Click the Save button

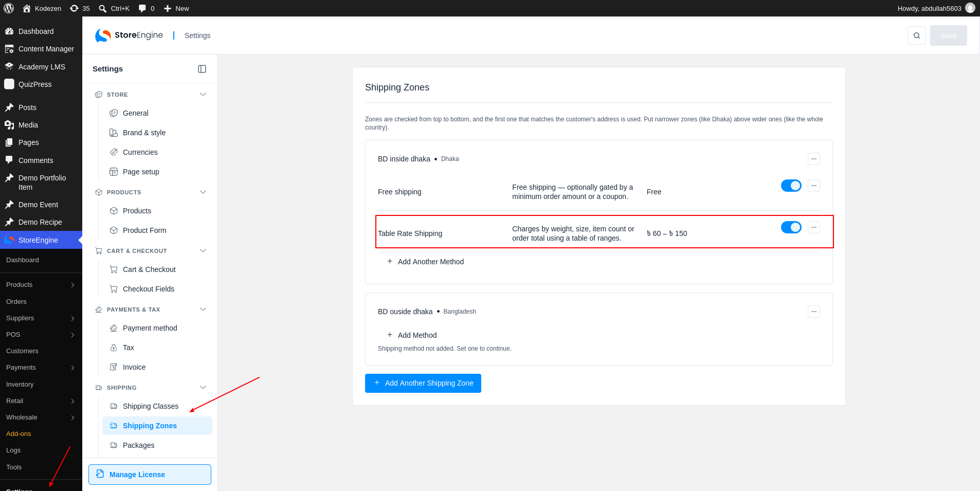coord(949,35)
